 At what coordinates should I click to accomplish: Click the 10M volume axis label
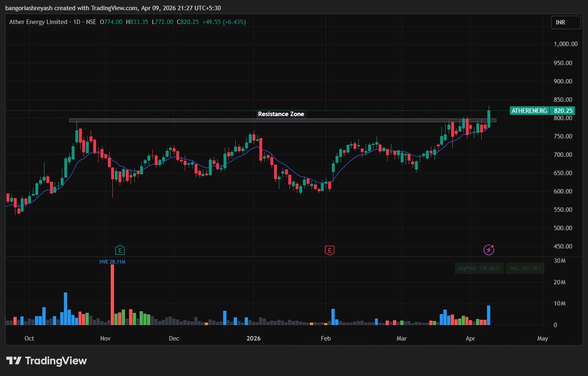561,304
